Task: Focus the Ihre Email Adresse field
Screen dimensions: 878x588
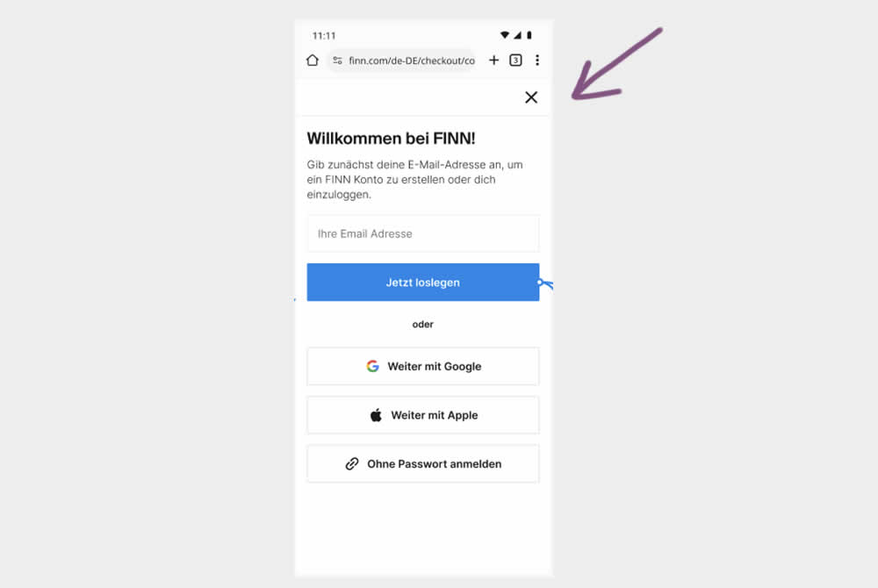Action: (x=423, y=233)
